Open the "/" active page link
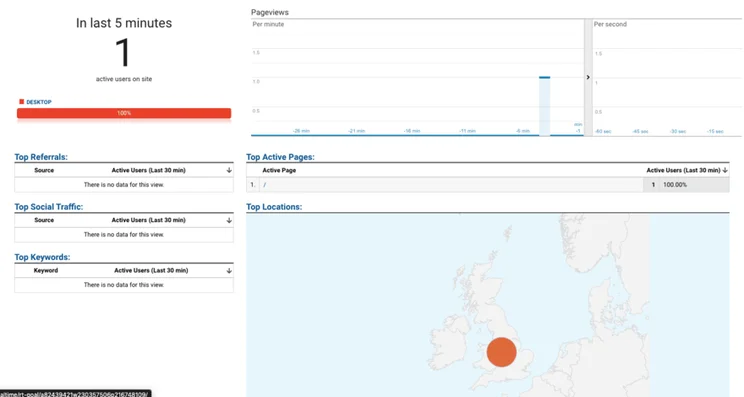Screen dimensions: 744x397 [264, 185]
